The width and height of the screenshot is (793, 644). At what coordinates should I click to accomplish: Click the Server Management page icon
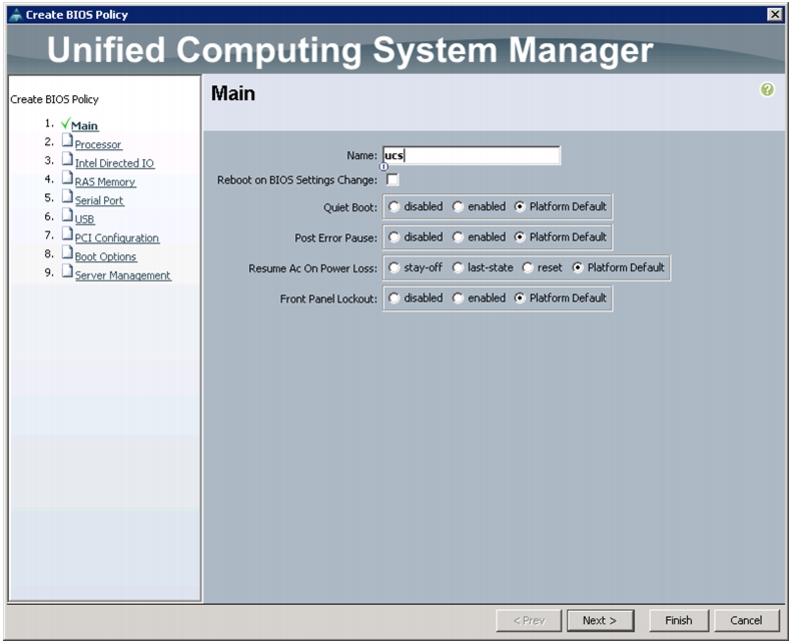pyautogui.click(x=67, y=271)
